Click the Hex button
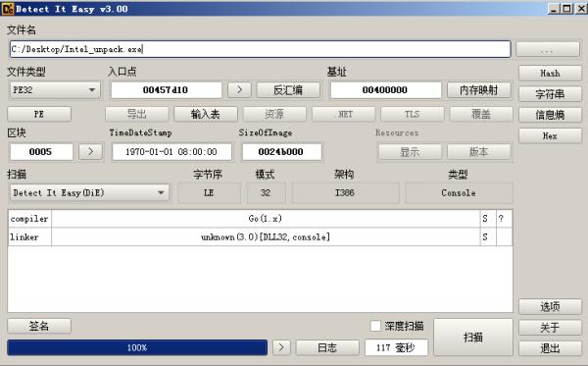The height and width of the screenshot is (366, 588). click(550, 135)
